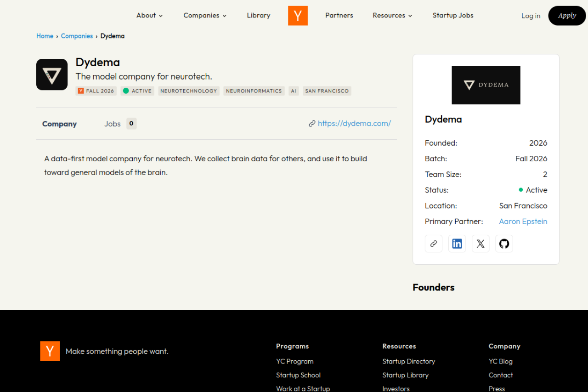Expand the Companies dropdown menu
The height and width of the screenshot is (392, 588).
point(205,16)
